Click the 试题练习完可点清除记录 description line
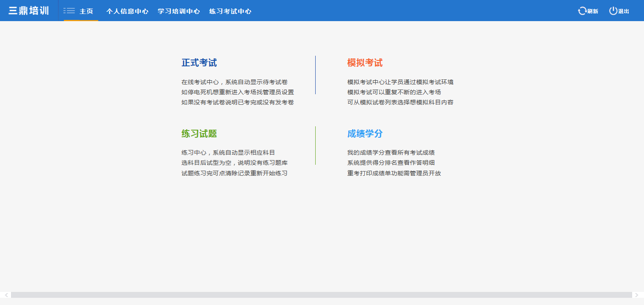Viewport: 644px width, 305px height. coord(234,173)
